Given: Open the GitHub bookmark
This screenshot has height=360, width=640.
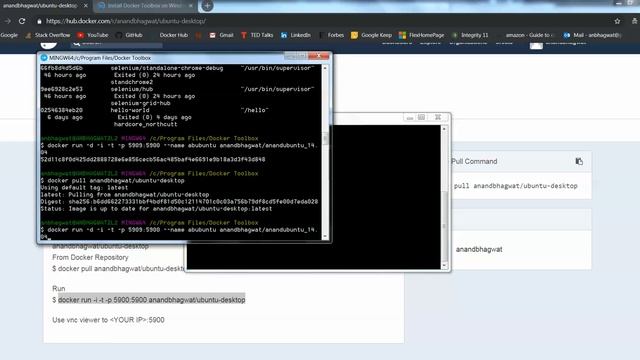Looking at the screenshot, I should 129,35.
